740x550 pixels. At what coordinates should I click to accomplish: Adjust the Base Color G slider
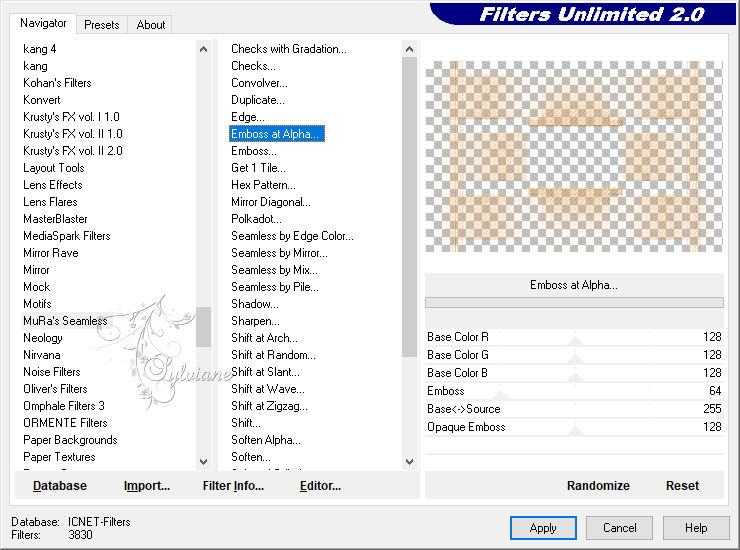574,355
